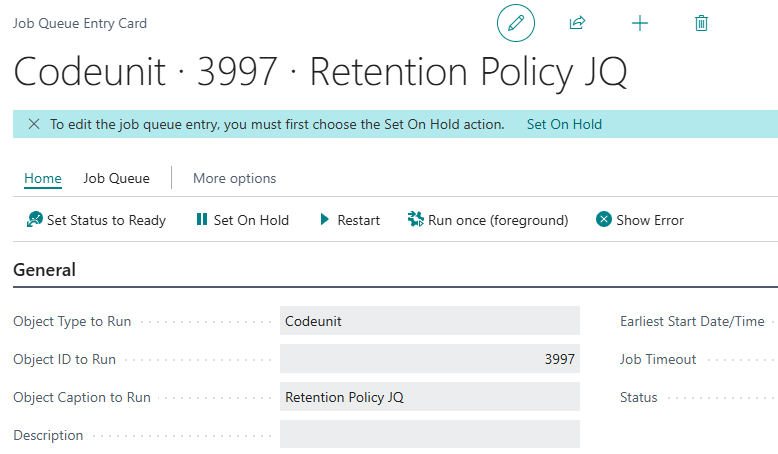
Task: Dismiss the notification bar with X icon
Action: point(34,124)
